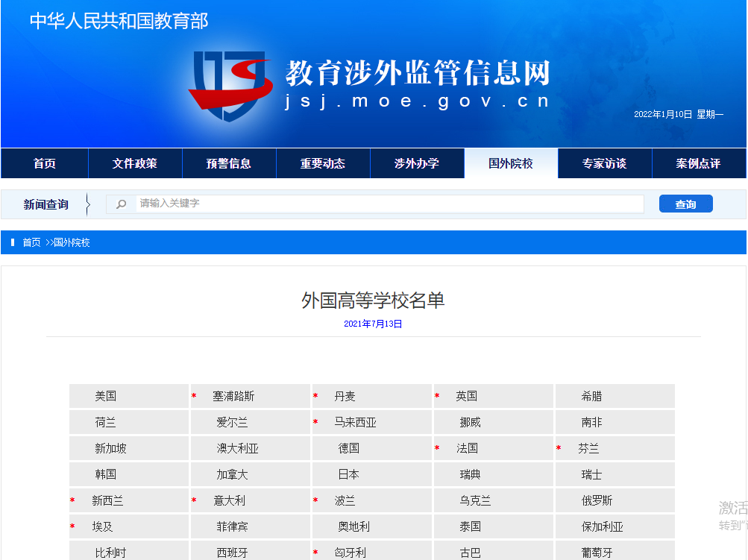Open the 新西兰 school list
Screen dimensions: 748x560
tap(107, 500)
